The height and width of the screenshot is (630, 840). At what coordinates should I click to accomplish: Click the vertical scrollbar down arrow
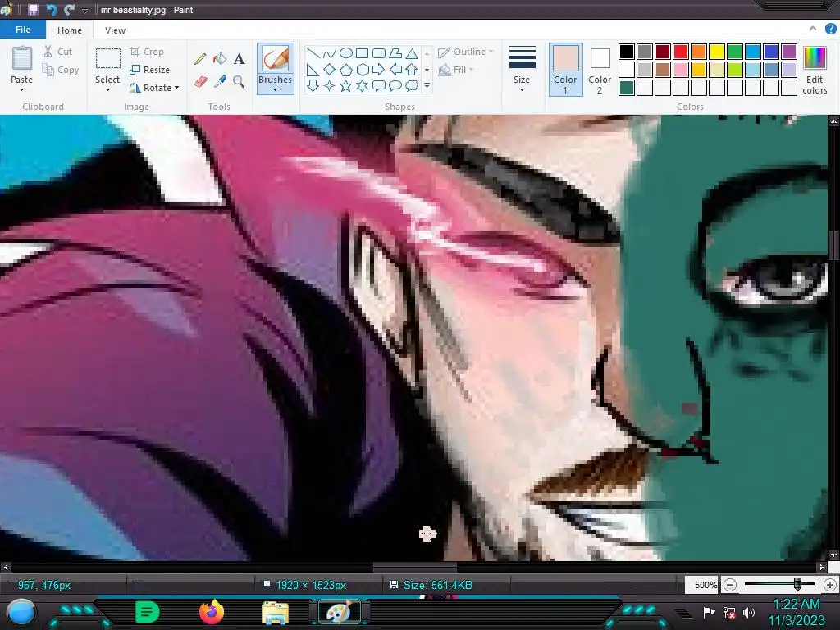click(833, 555)
